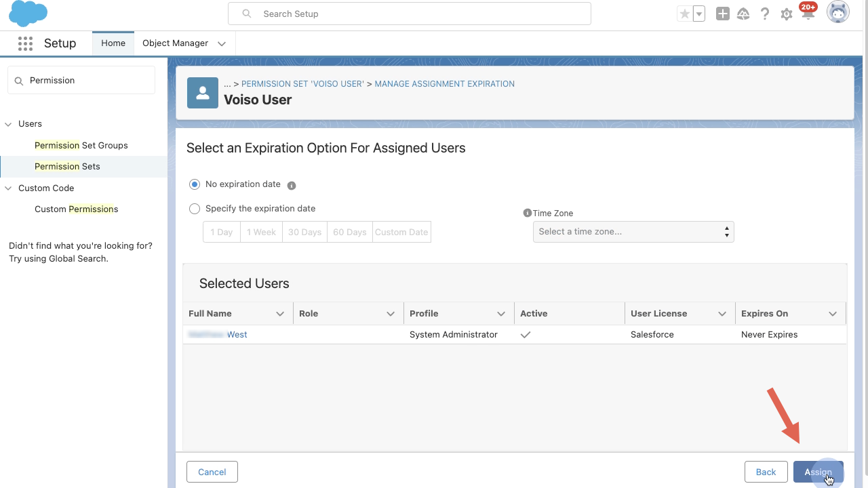Select Specify the expiration date radio button
The width and height of the screenshot is (868, 488).
point(195,209)
